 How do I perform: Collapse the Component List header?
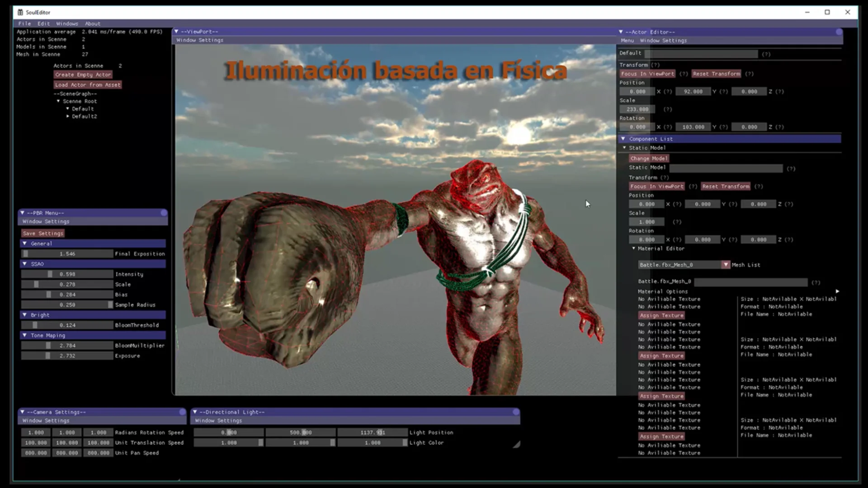click(623, 139)
